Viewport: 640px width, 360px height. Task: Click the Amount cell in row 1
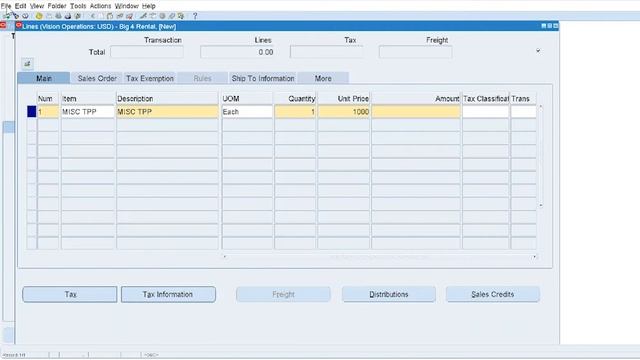pyautogui.click(x=416, y=112)
